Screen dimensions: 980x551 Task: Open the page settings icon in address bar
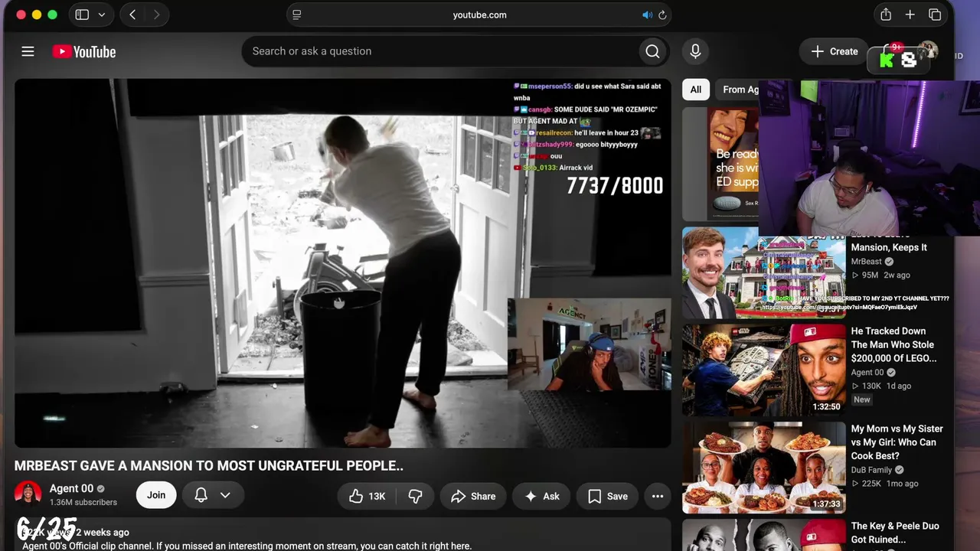click(x=297, y=15)
